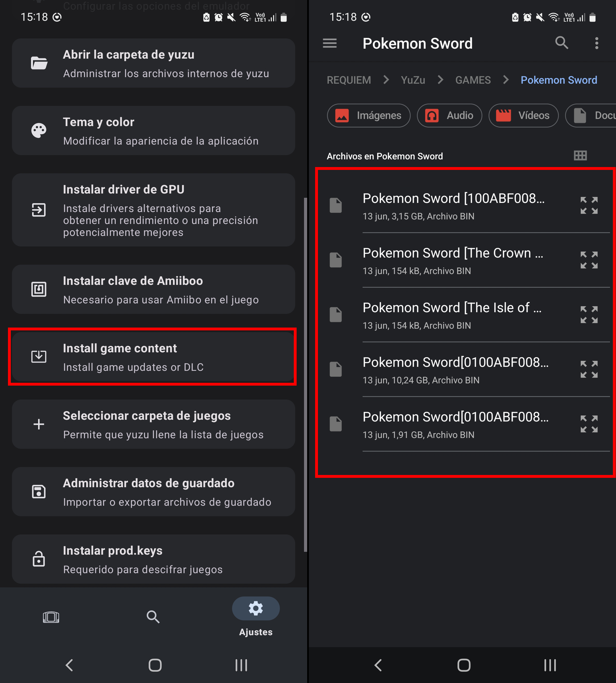Expand preview of The Crown file
Viewport: 616px width, 683px height.
click(x=589, y=260)
